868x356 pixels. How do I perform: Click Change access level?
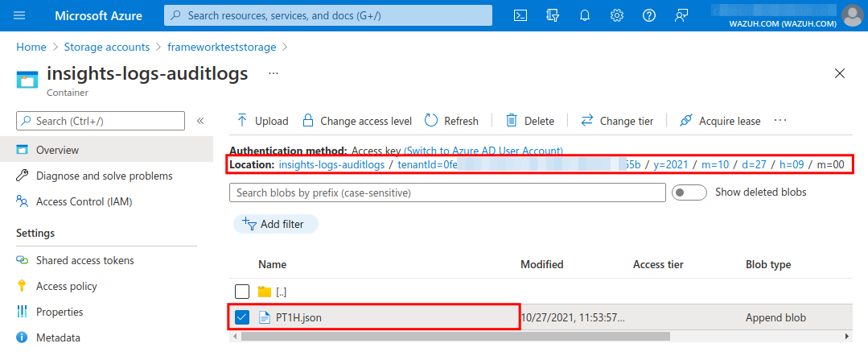(357, 121)
